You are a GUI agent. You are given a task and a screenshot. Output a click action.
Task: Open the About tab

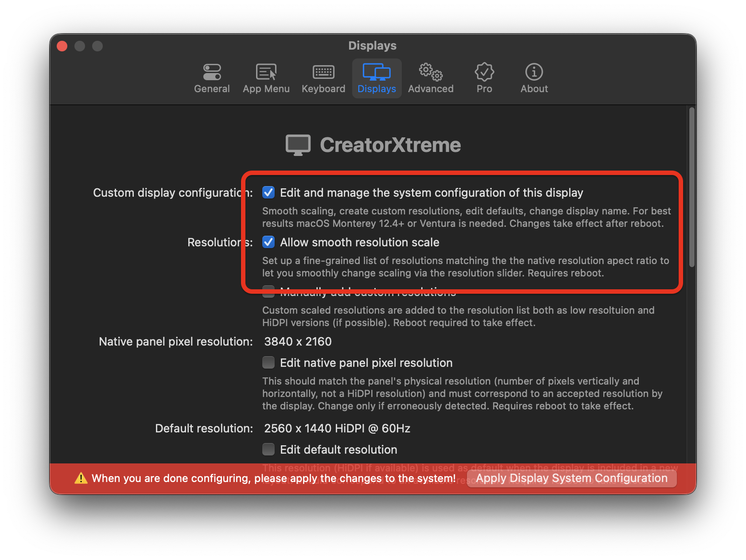[534, 78]
